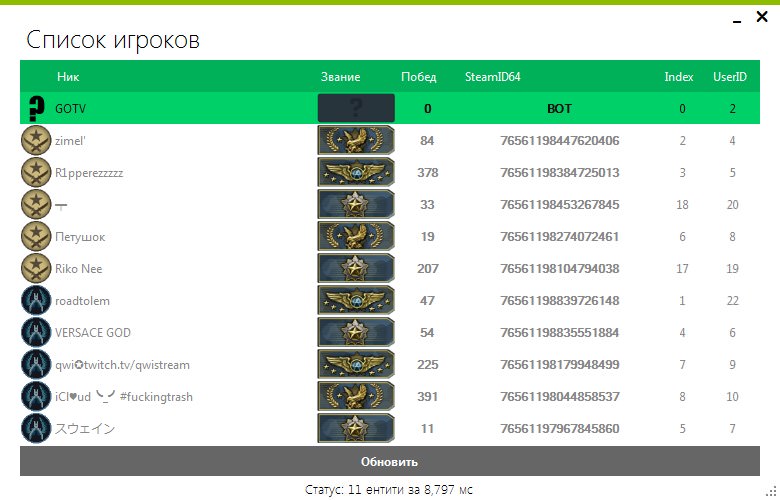Minimize the Список игроков window
This screenshot has width=780, height=500.
coord(737,21)
